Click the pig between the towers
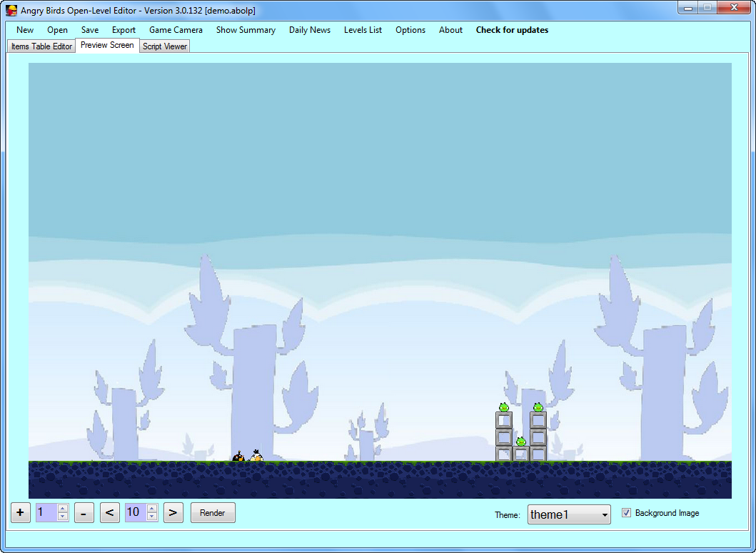756x553 pixels. coord(520,442)
